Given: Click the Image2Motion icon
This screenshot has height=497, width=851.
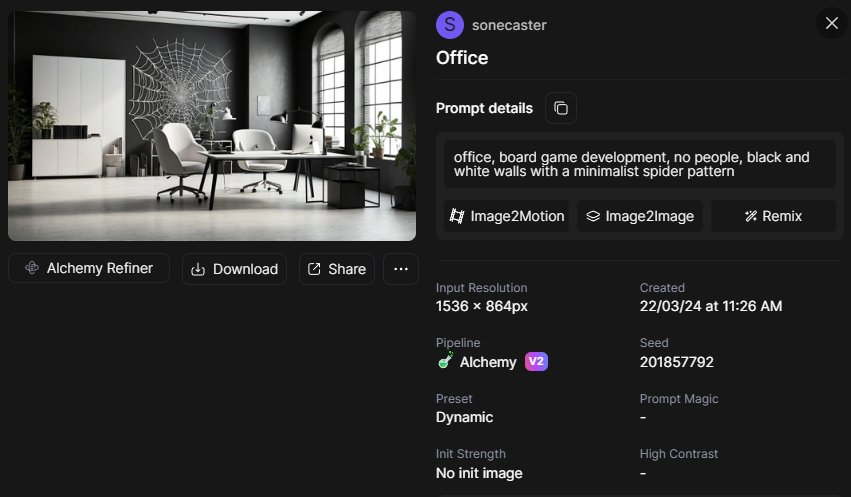Looking at the screenshot, I should point(457,216).
